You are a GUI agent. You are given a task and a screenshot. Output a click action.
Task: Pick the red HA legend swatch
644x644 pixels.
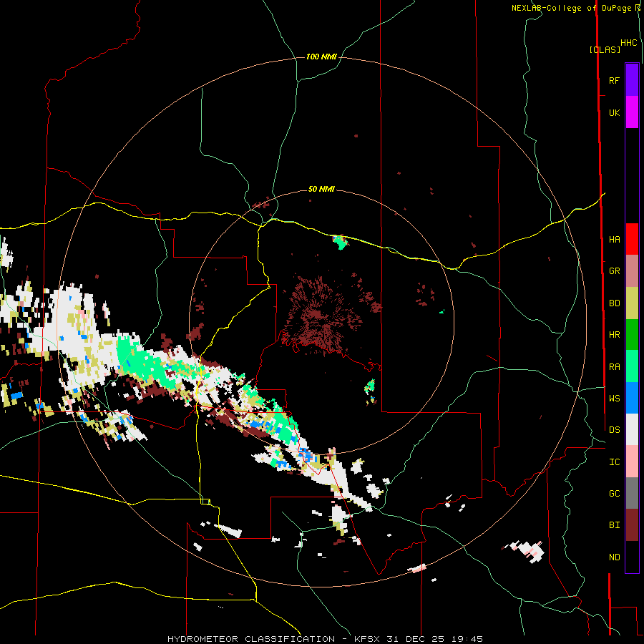pyautogui.click(x=632, y=239)
